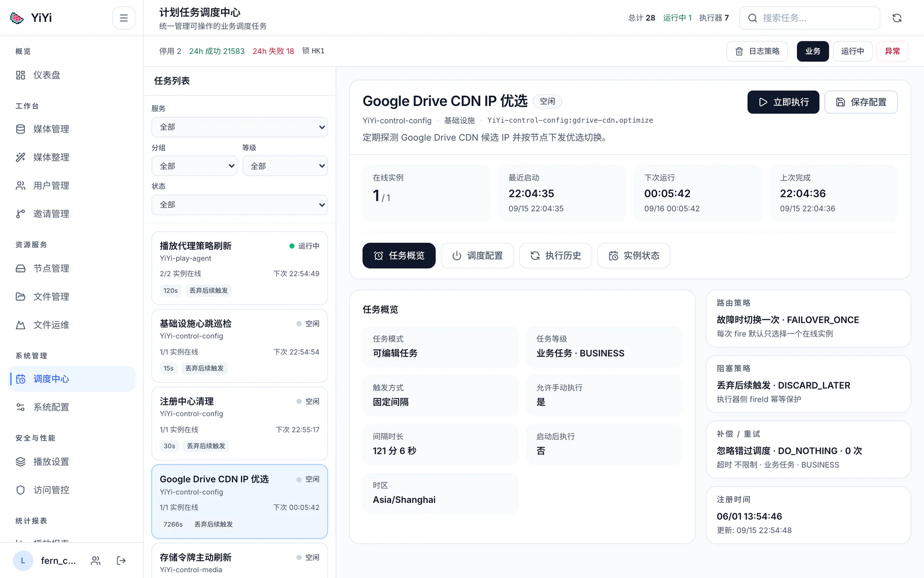
Task: Open the 等级 dropdown
Action: [x=285, y=166]
